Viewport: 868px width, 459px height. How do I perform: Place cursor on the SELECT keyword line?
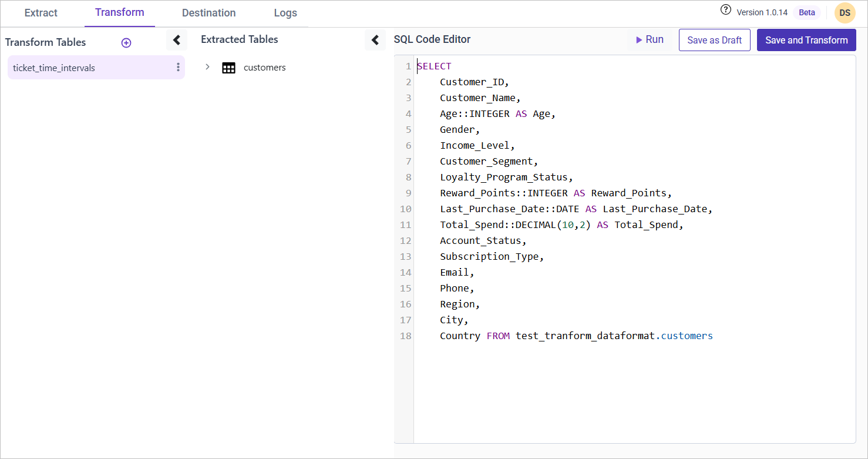click(434, 66)
